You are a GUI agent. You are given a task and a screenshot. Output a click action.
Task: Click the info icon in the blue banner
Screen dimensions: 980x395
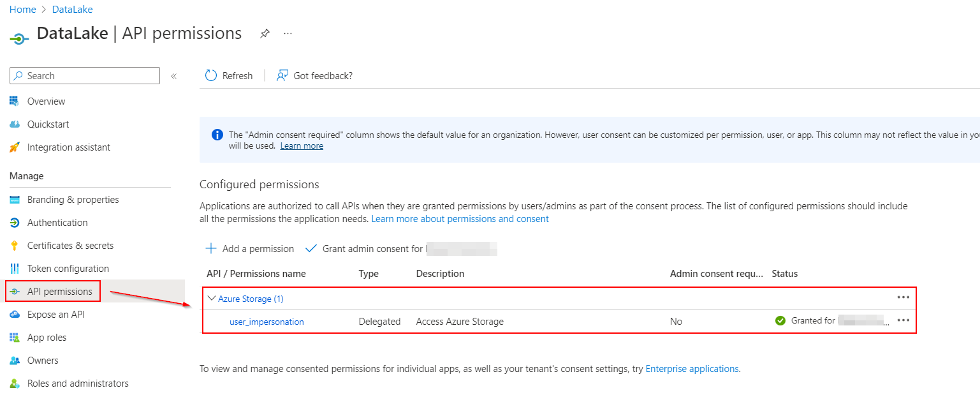pos(217,135)
